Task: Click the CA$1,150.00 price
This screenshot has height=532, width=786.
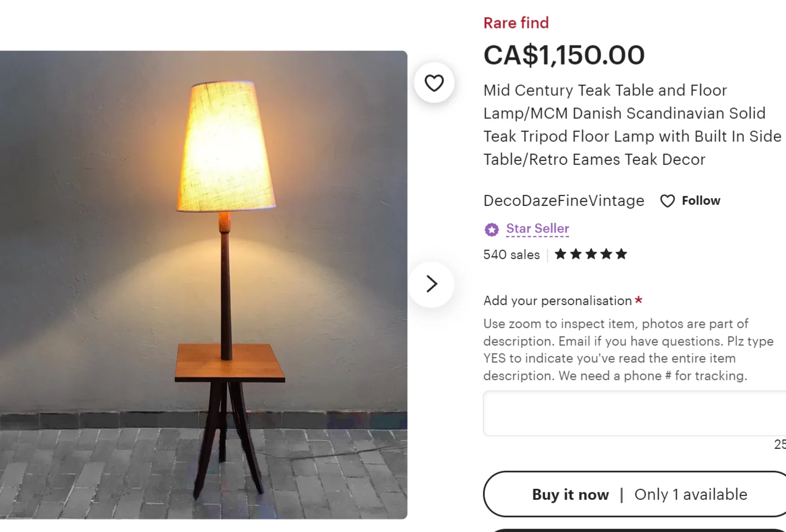Action: (564, 55)
